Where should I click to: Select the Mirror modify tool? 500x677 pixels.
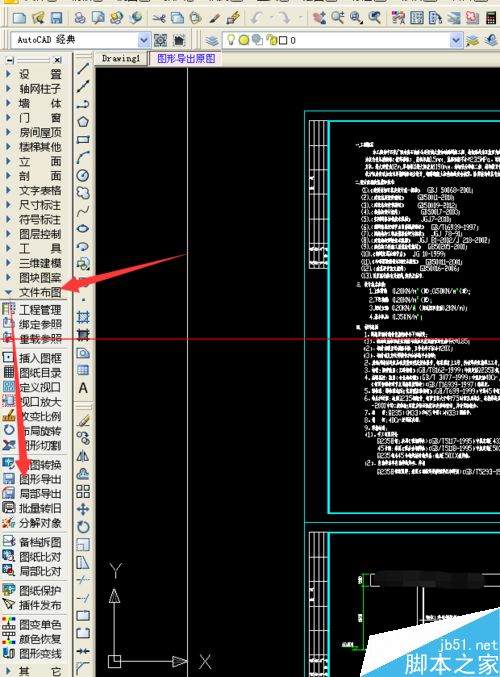(83, 456)
